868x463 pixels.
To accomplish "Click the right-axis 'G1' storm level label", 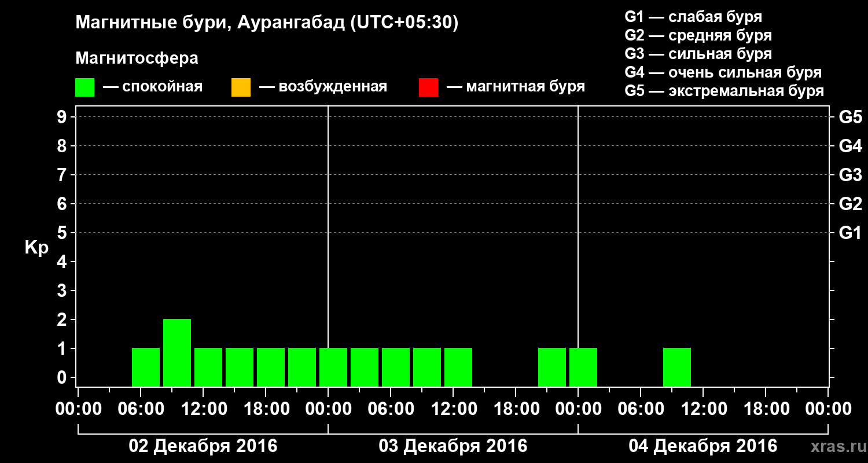I will [851, 233].
